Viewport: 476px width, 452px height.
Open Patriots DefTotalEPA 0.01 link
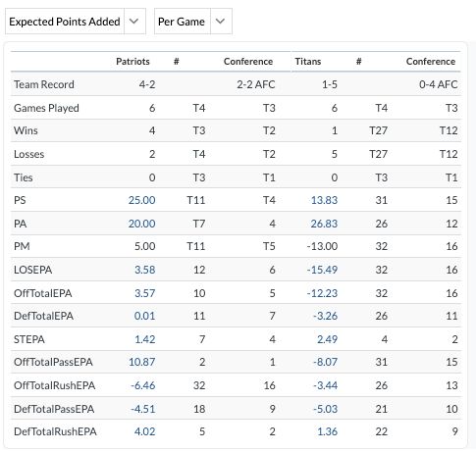[144, 316]
